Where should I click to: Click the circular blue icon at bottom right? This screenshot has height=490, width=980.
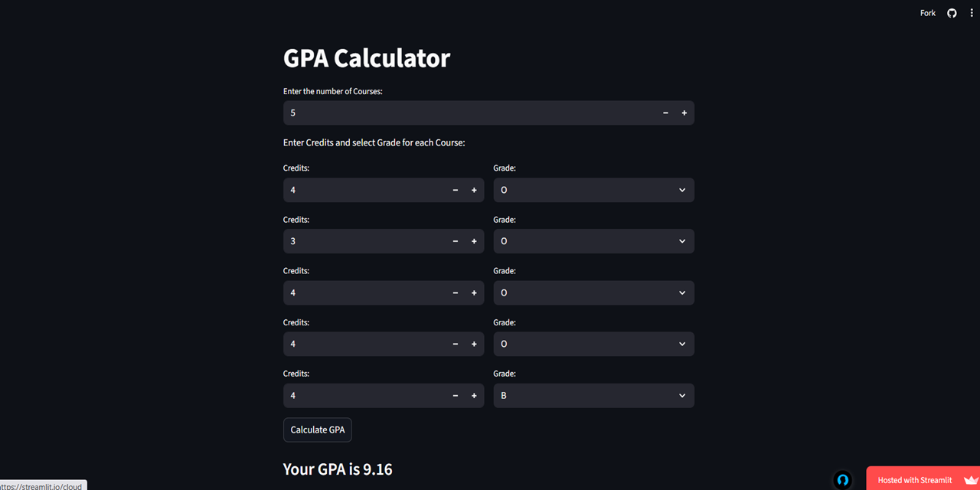click(843, 480)
